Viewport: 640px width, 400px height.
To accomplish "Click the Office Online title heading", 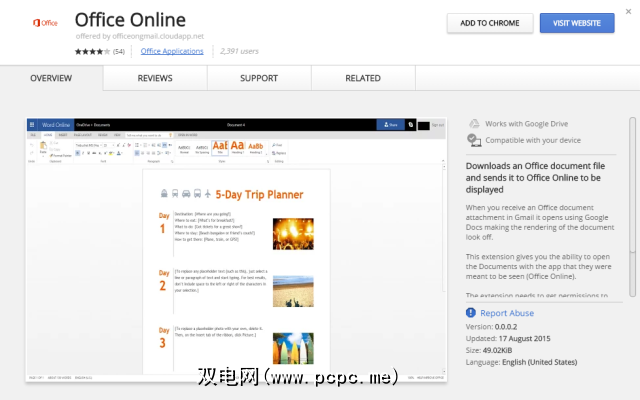I will point(130,20).
